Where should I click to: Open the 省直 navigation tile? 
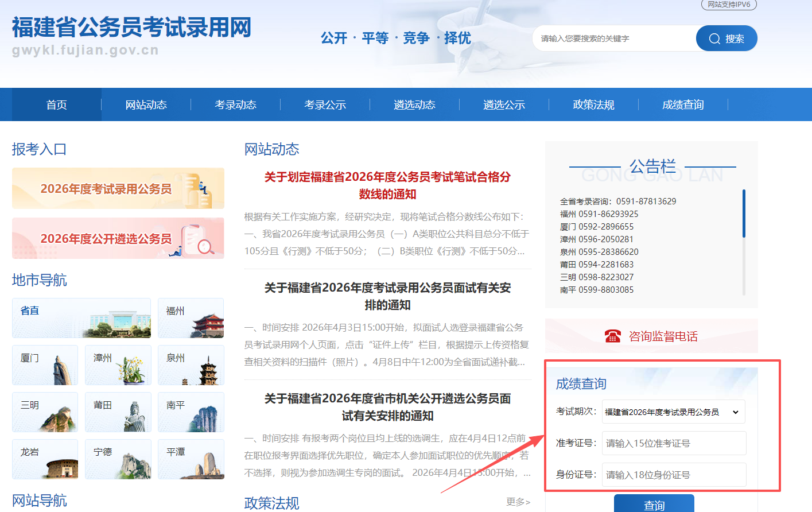pyautogui.click(x=81, y=318)
